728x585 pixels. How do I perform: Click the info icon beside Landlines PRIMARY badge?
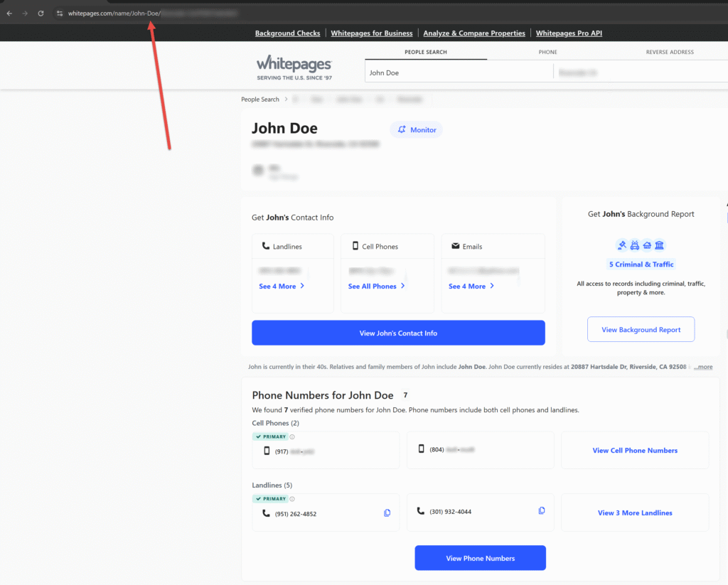coord(292,499)
